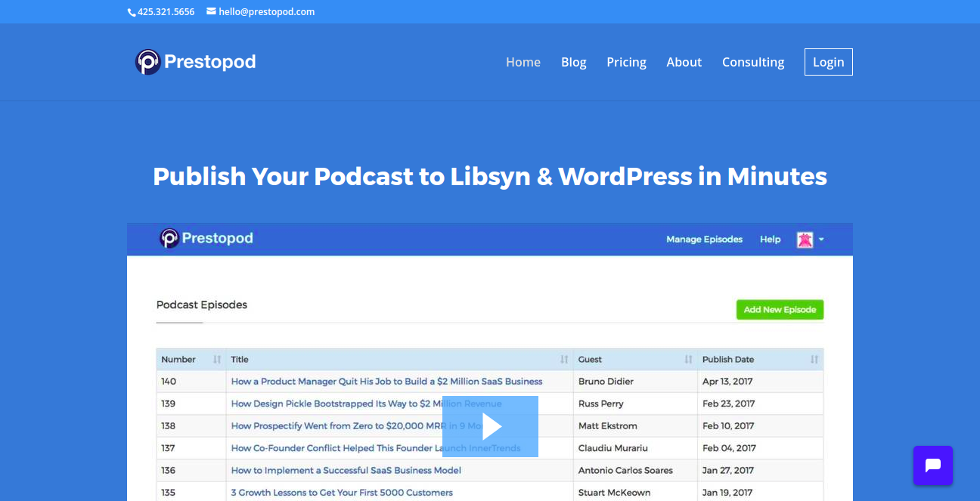
Task: Open the About page
Action: (684, 62)
